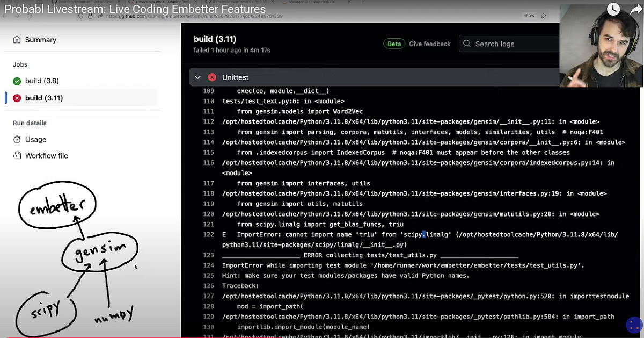Click the green check icon beside build (3.8)
This screenshot has height=338, width=644.
[17, 81]
